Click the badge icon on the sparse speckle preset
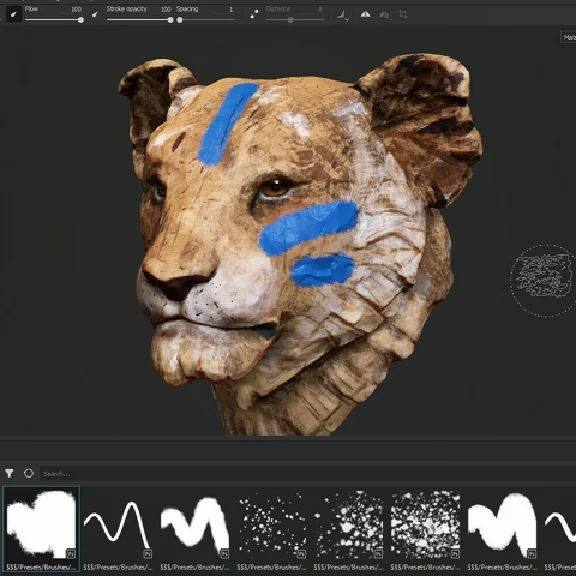 click(x=302, y=554)
